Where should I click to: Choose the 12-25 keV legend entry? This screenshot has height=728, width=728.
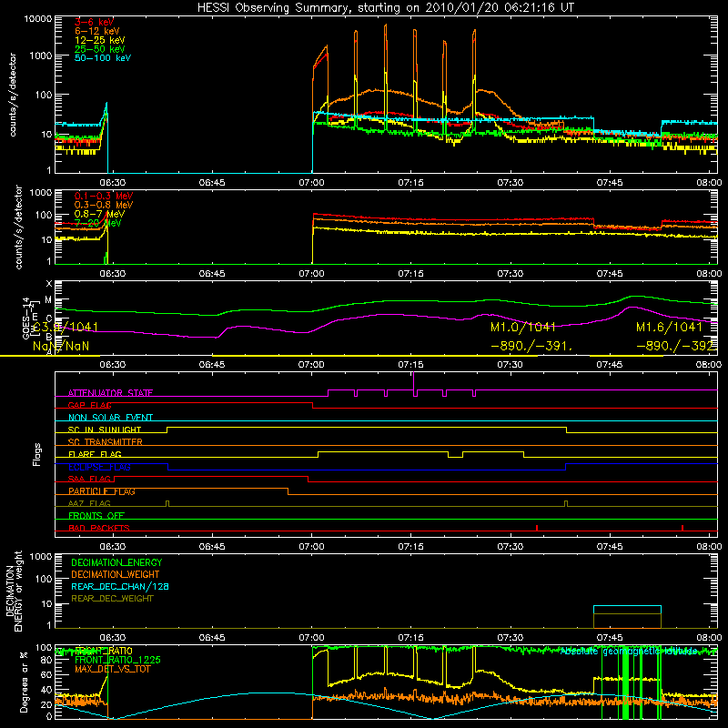[x=100, y=40]
